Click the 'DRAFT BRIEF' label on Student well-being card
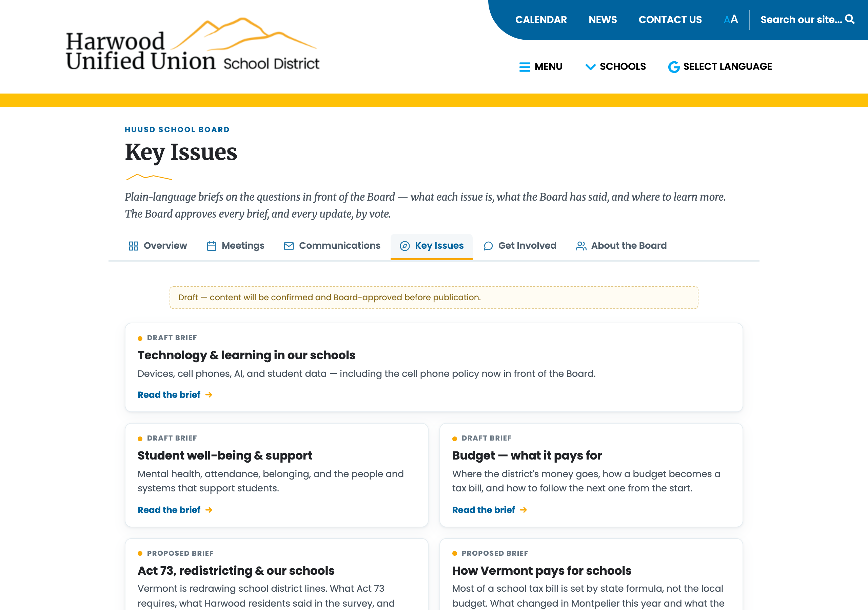Image resolution: width=868 pixels, height=610 pixels. (172, 438)
